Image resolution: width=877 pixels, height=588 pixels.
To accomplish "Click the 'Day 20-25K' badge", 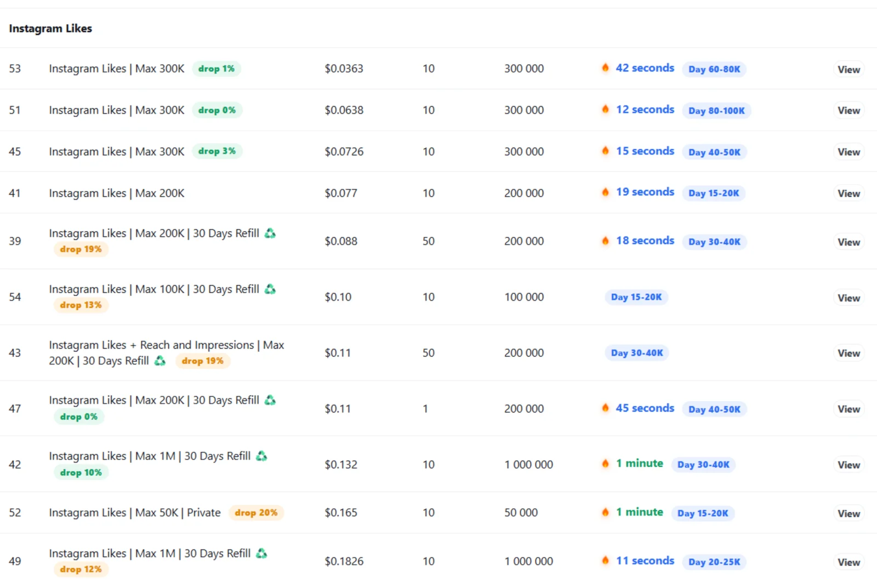I will [714, 562].
